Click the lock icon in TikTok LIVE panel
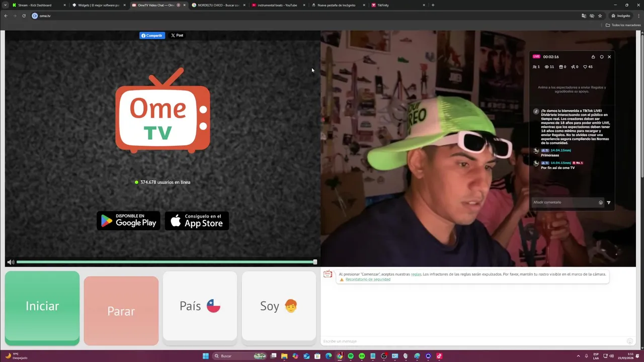This screenshot has height=362, width=644. coord(593,57)
